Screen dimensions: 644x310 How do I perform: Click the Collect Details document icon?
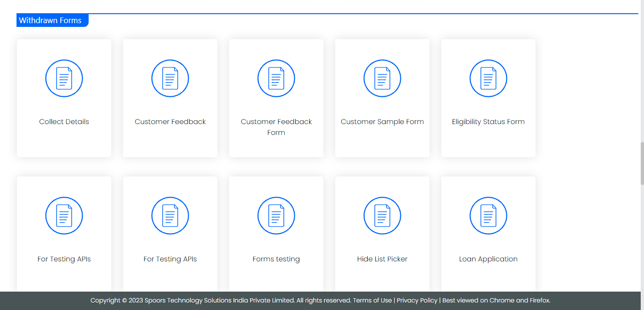pos(64,78)
